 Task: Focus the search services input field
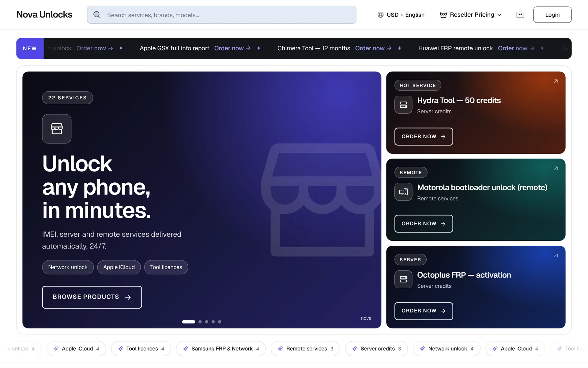[221, 15]
